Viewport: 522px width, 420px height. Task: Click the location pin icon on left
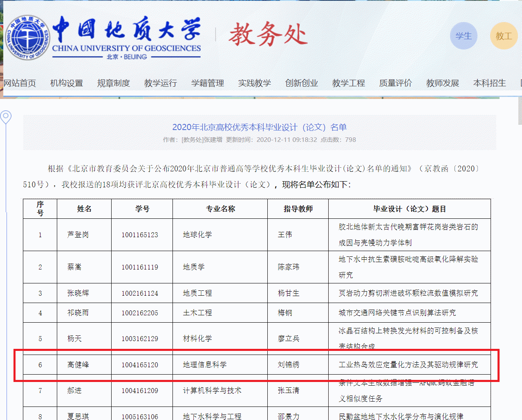(6, 117)
